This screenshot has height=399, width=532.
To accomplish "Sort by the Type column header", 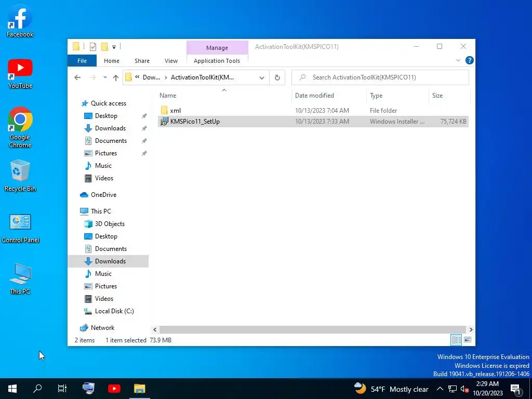I will point(397,96).
